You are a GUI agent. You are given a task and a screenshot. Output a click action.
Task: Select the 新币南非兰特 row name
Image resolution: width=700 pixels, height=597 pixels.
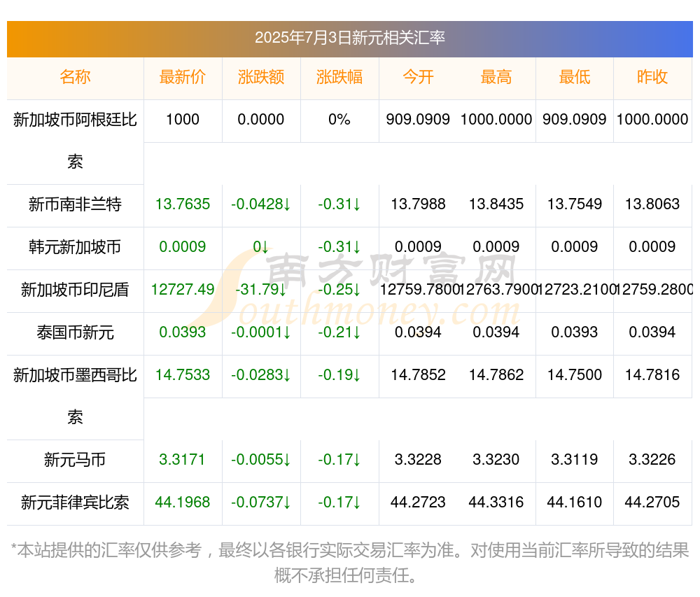click(75, 204)
